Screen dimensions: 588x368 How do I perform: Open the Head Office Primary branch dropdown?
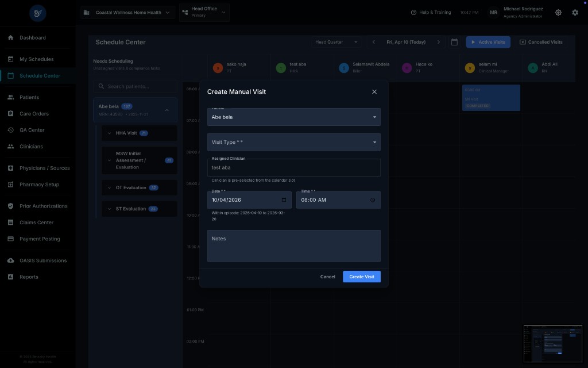coord(204,12)
